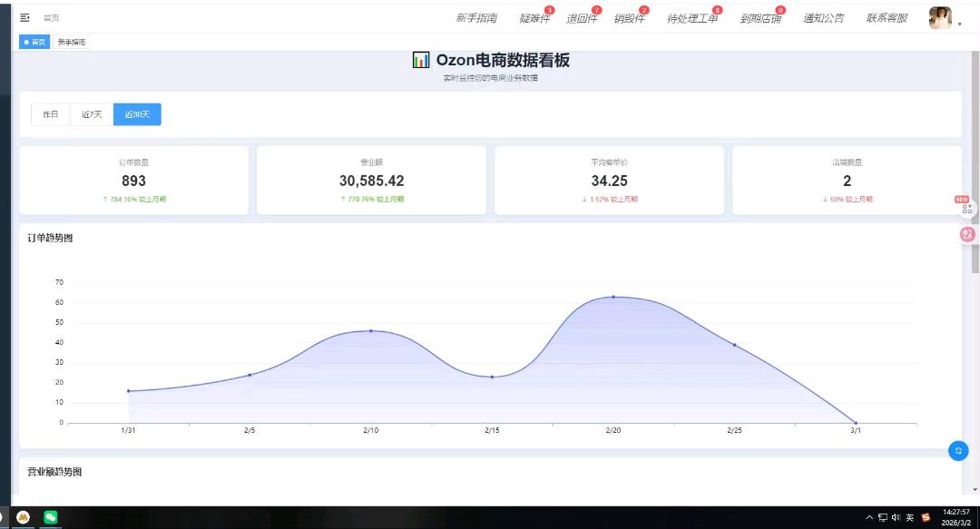Open the 通知公告 link

(823, 18)
